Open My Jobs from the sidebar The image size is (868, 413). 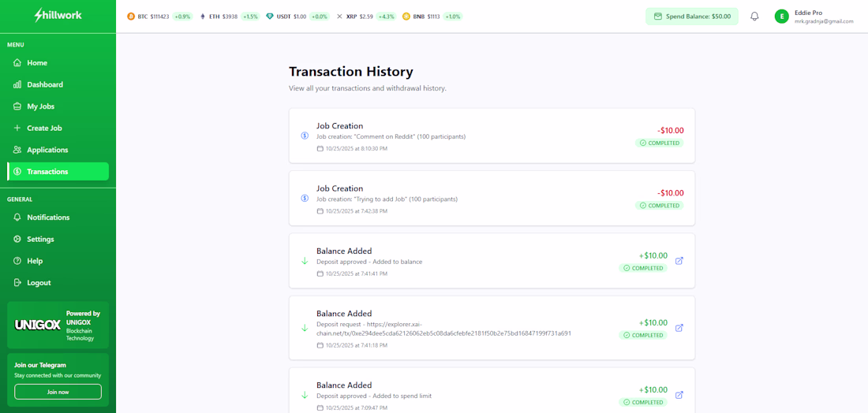click(40, 106)
